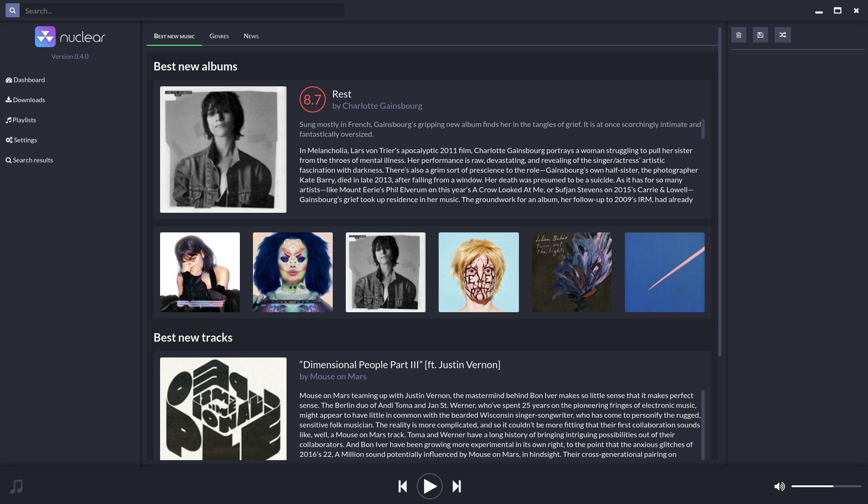
Task: Click the 8.7 album score badge
Action: click(x=312, y=99)
